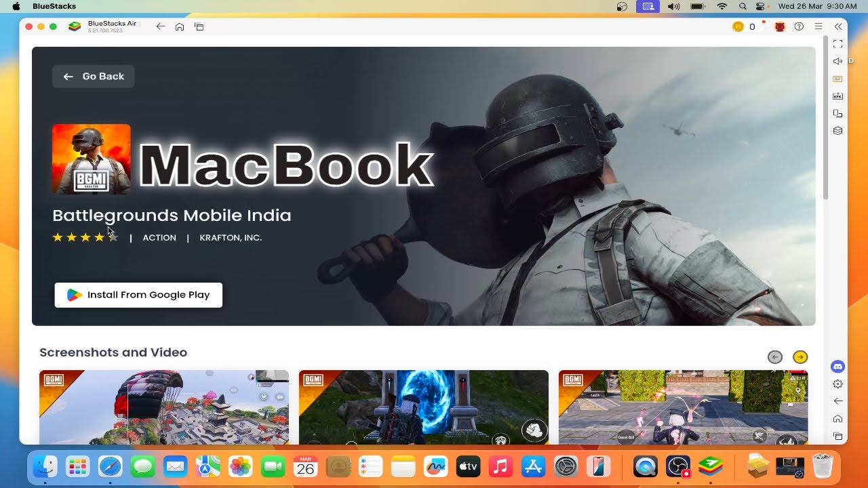The height and width of the screenshot is (488, 868).
Task: Open the blue portal screenshot thumbnail
Action: (424, 407)
